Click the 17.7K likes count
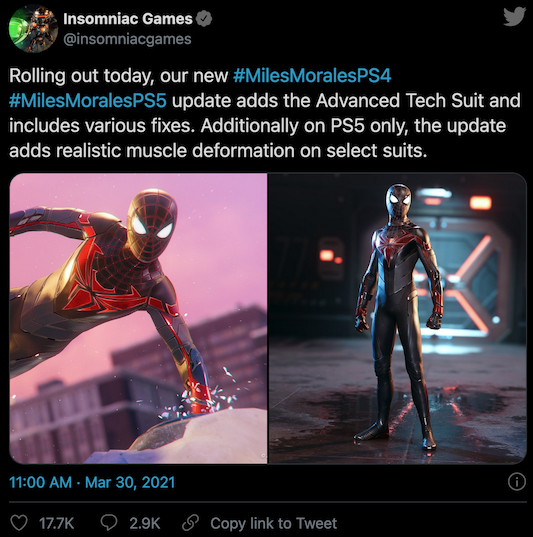Viewport: 533px width, 537px height. 57,523
